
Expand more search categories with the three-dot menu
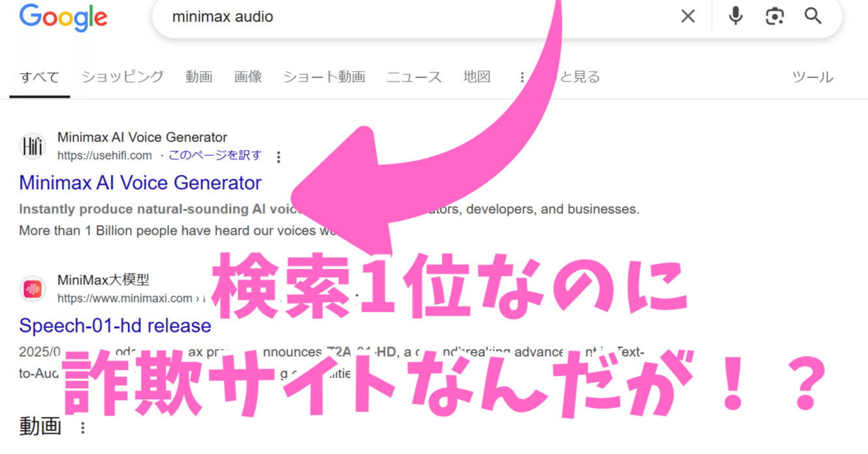click(521, 76)
